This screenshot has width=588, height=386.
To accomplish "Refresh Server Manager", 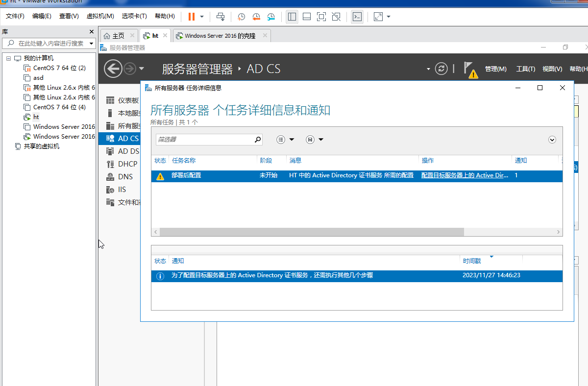I will [x=441, y=69].
